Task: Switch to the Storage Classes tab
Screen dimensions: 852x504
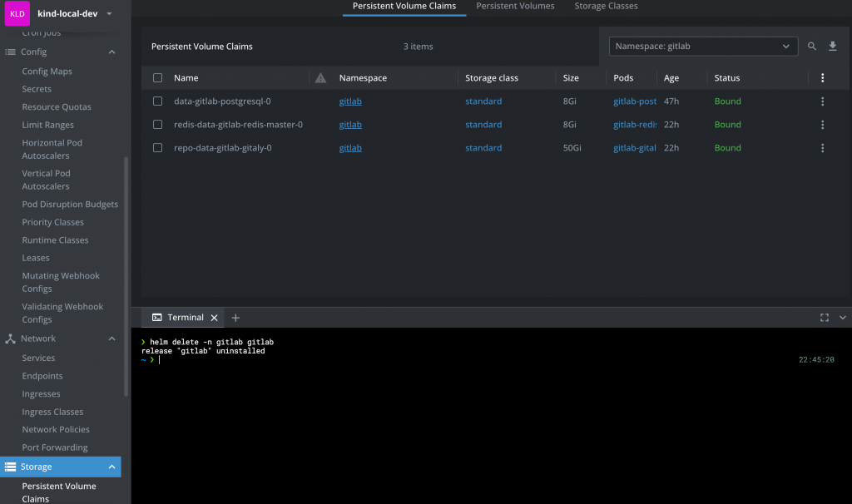Action: coord(606,7)
